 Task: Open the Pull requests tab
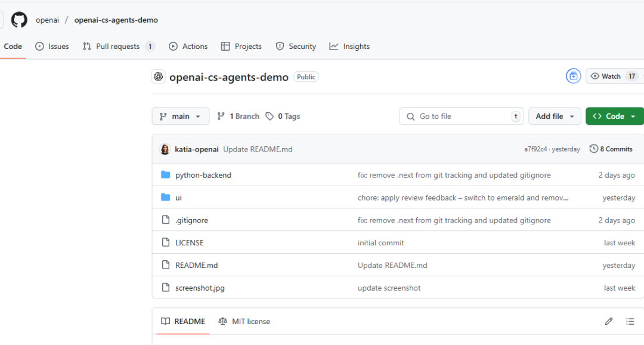pyautogui.click(x=119, y=47)
